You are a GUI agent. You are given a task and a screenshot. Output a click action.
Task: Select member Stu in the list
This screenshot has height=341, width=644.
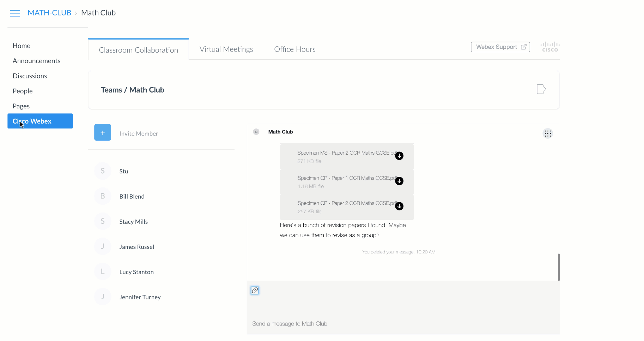tap(123, 171)
